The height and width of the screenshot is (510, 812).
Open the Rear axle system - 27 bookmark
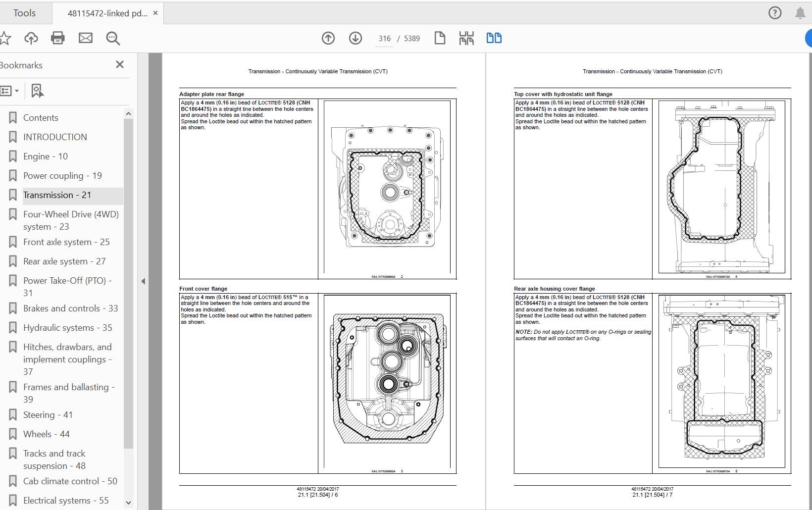click(x=64, y=261)
